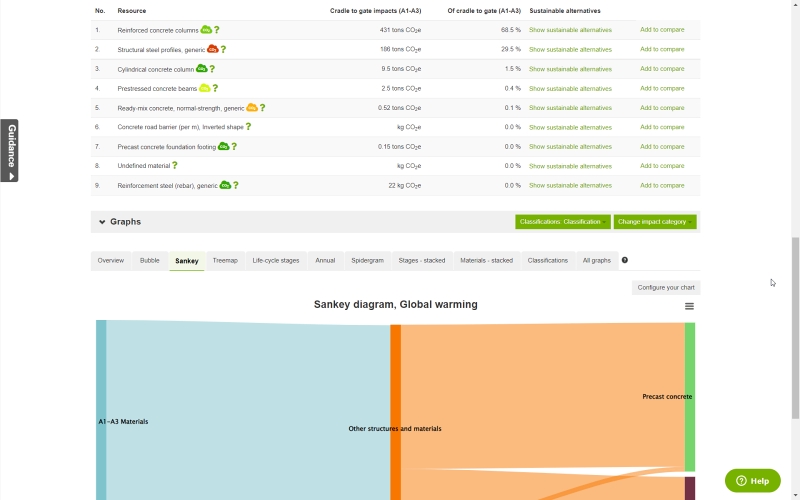Click the page vertical scrollbar thumb
This screenshot has height=500, width=800.
coord(795,328)
